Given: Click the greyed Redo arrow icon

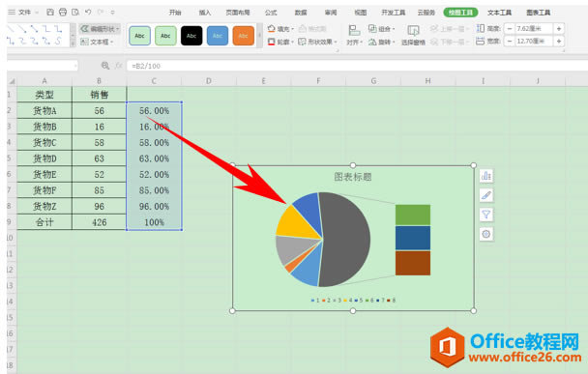Looking at the screenshot, I should pyautogui.click(x=101, y=12).
